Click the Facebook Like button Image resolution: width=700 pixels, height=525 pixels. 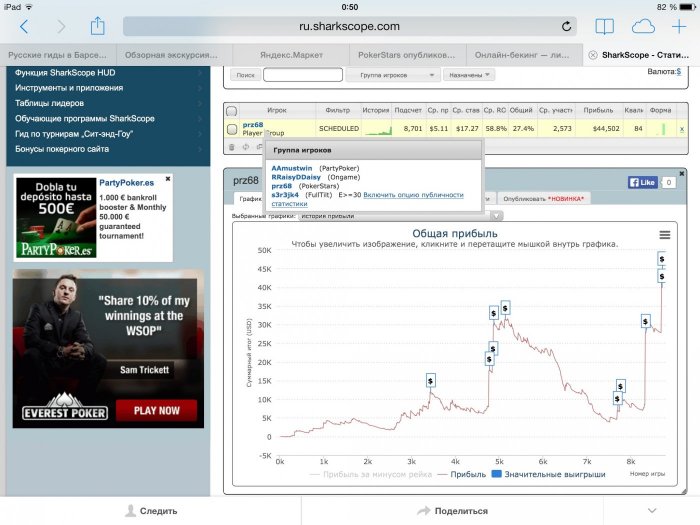point(642,182)
